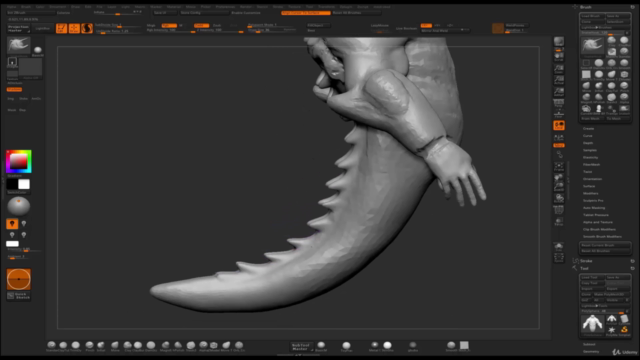640x360 pixels.
Task: Select the Scroll canvas icon
Action: [559, 56]
